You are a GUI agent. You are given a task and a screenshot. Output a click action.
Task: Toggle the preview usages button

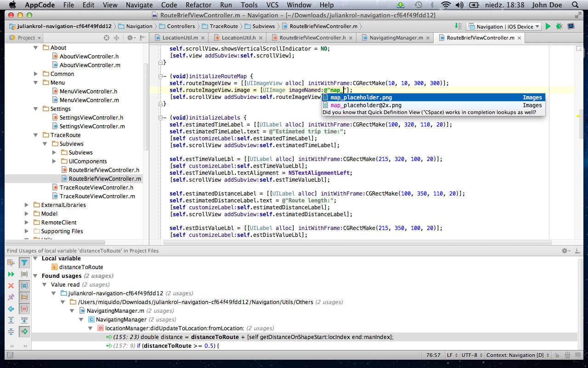(x=24, y=274)
